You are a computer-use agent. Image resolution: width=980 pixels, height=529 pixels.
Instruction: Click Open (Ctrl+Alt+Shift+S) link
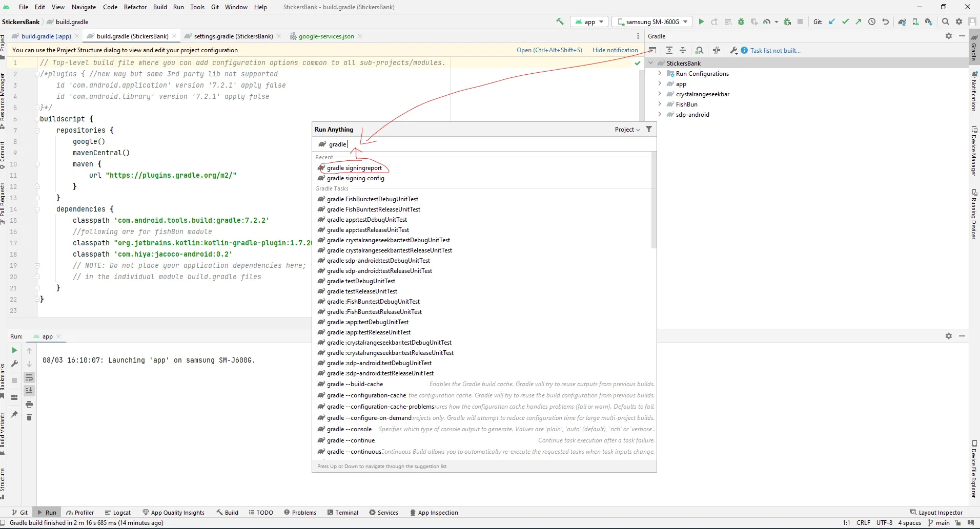tap(549, 50)
